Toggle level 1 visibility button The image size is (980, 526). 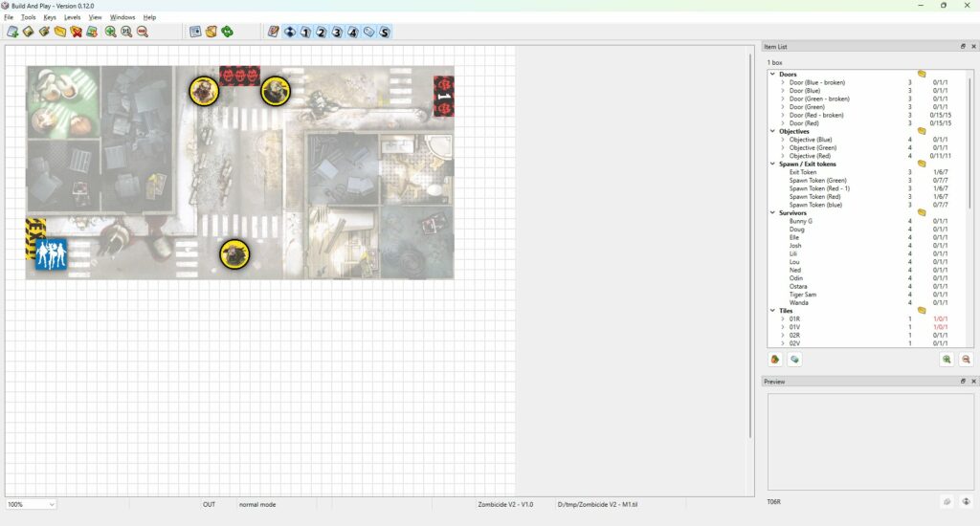point(305,32)
